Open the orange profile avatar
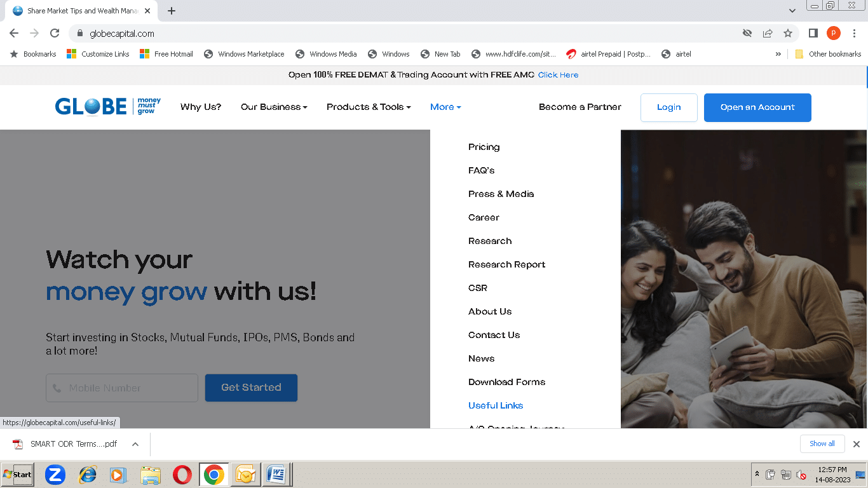The image size is (868, 488). click(833, 33)
